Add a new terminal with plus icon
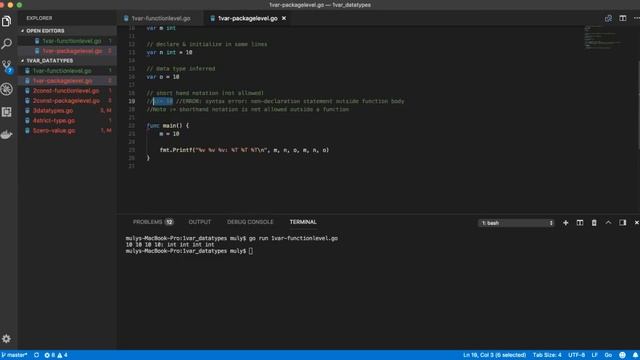Image resolution: width=640 pixels, height=360 pixels. pos(565,223)
